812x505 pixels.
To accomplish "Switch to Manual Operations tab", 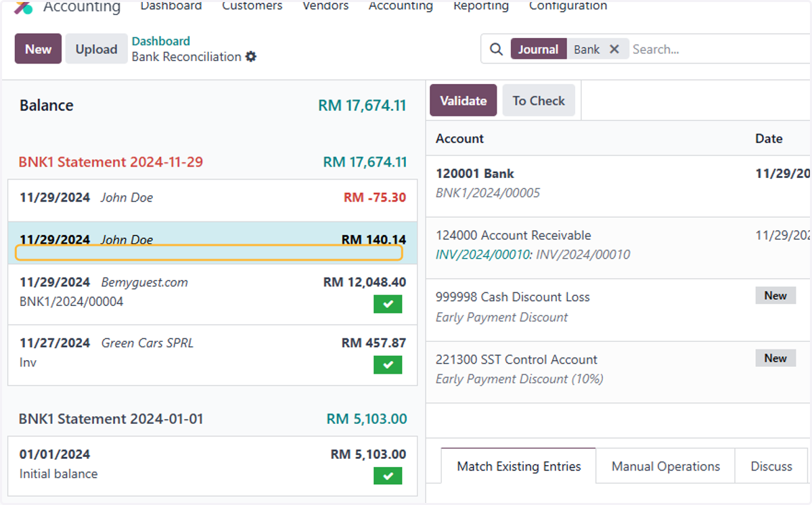I will tap(666, 466).
